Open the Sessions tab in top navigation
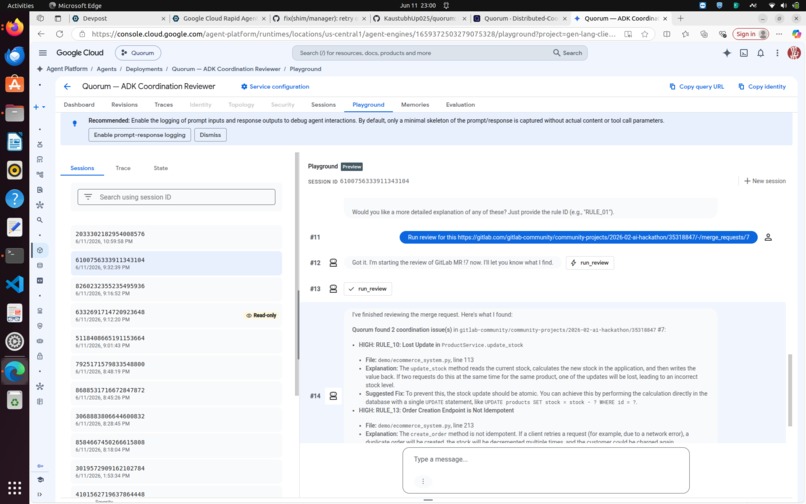This screenshot has height=504, width=806. pyautogui.click(x=323, y=104)
